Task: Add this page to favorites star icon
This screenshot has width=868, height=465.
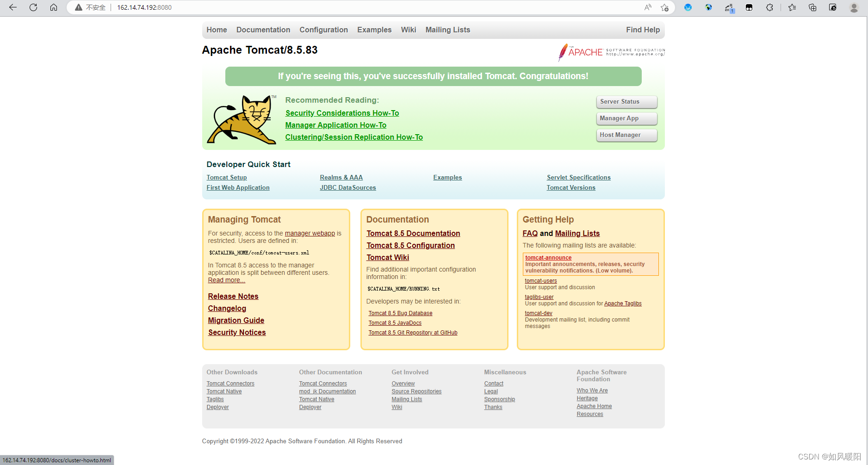Action: tap(665, 7)
